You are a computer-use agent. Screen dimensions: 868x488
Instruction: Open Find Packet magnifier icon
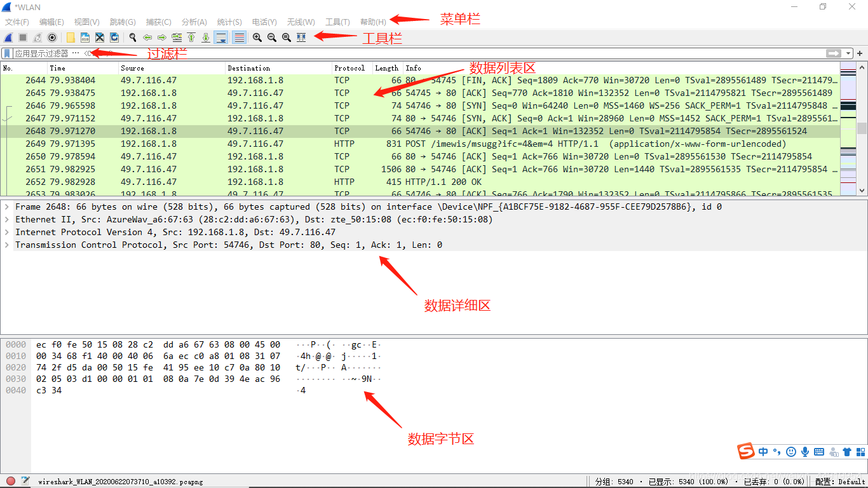[x=133, y=37]
